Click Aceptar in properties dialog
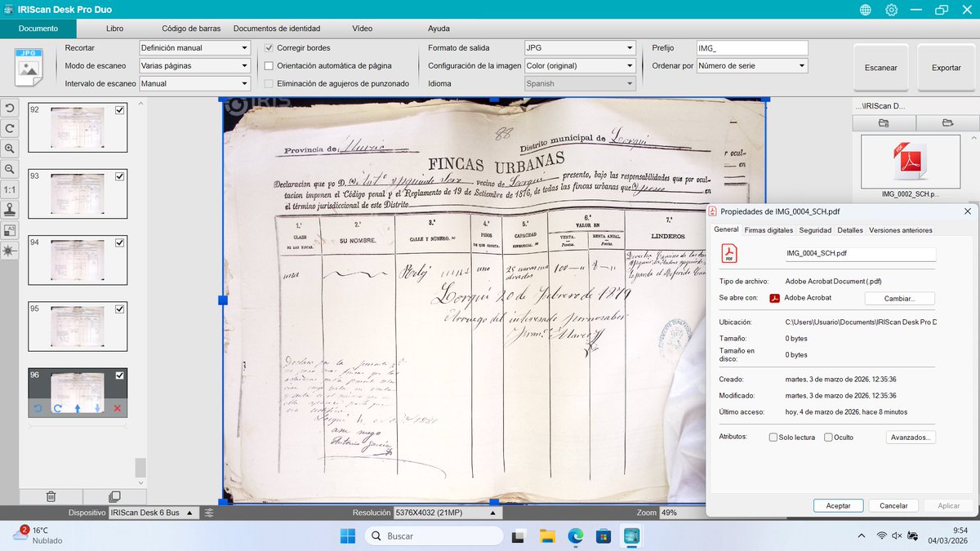 (838, 506)
